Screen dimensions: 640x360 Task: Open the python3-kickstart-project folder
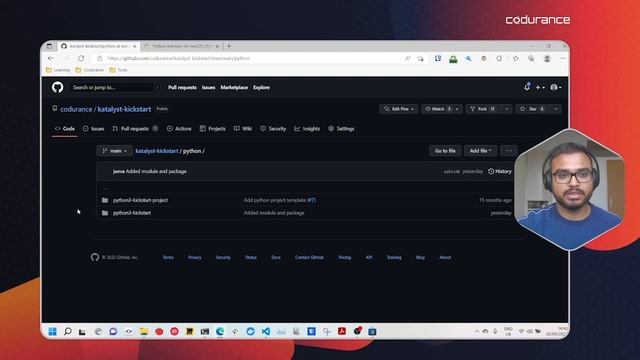(140, 200)
